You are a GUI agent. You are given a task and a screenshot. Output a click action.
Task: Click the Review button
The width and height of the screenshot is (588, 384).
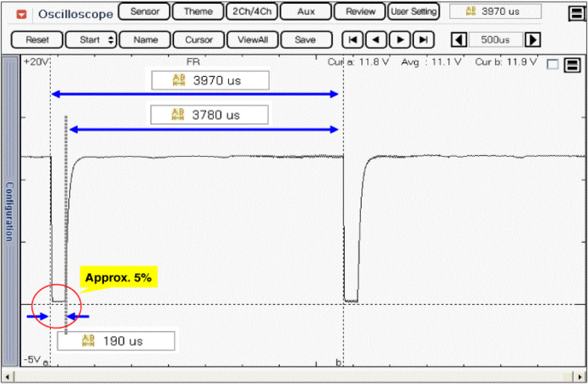pyautogui.click(x=360, y=12)
